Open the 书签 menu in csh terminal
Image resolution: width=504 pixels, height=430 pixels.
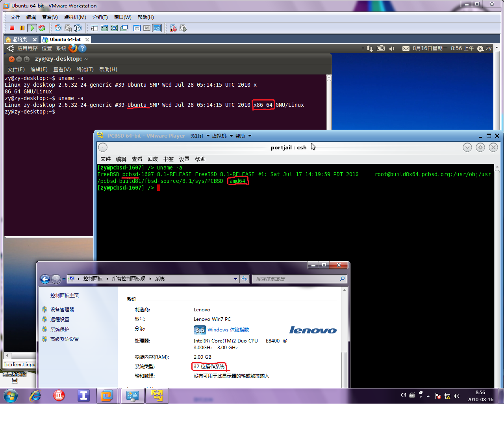(169, 159)
